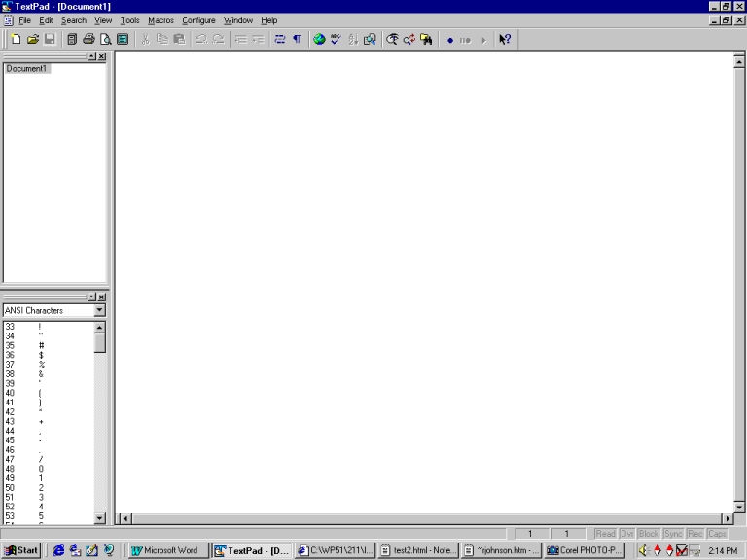The image size is (747, 560).
Task: Click the sort A-Z toolbar icon
Action: click(353, 40)
